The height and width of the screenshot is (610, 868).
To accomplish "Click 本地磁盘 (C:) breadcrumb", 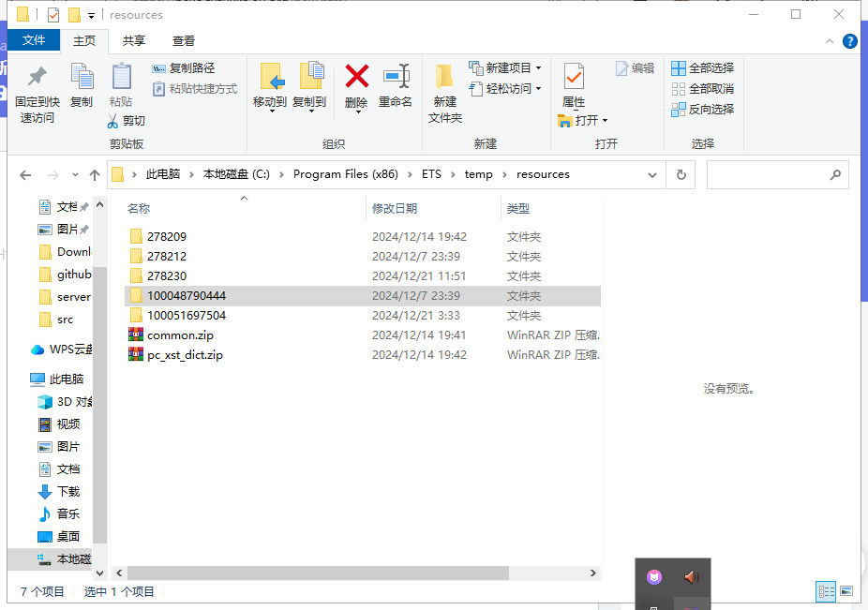I will [x=236, y=174].
